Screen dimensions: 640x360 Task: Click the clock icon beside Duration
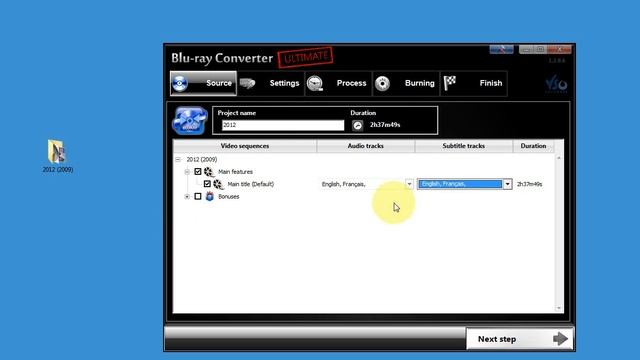point(358,125)
